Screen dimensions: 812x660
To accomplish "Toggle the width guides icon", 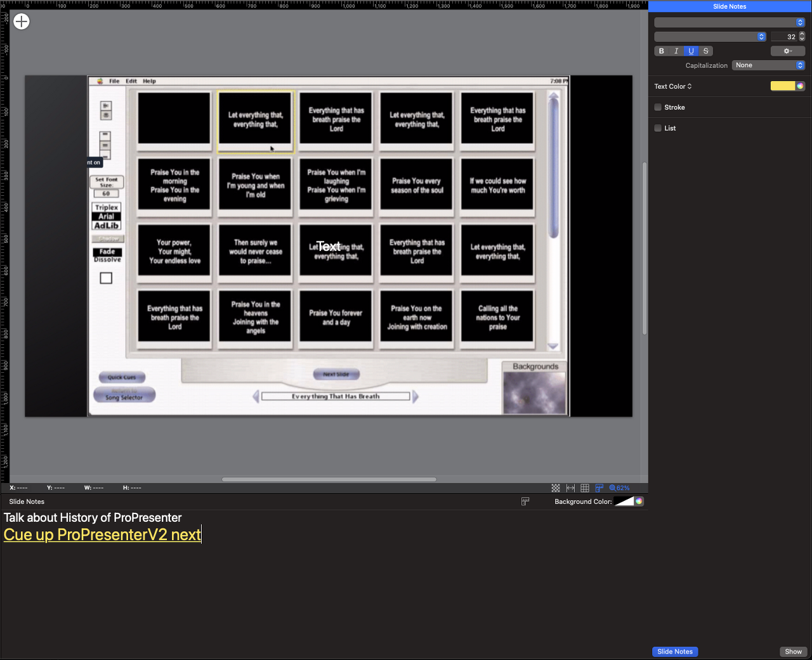I will coord(570,488).
